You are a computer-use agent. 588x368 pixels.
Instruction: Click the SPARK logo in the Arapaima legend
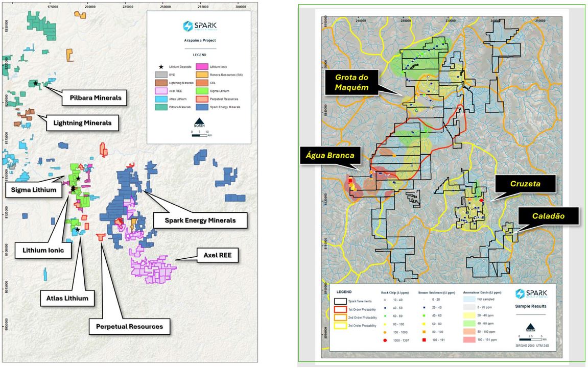(200, 26)
